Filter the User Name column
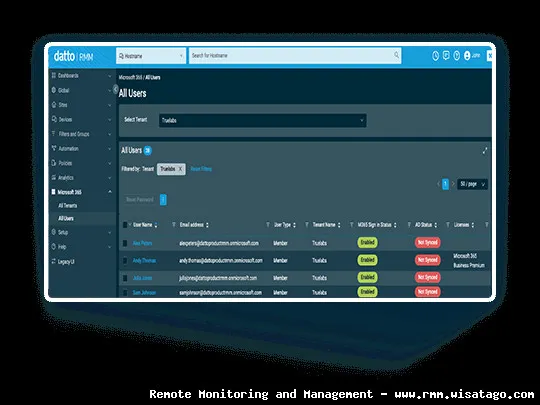Viewport: 540px width, 405px height. click(174, 225)
